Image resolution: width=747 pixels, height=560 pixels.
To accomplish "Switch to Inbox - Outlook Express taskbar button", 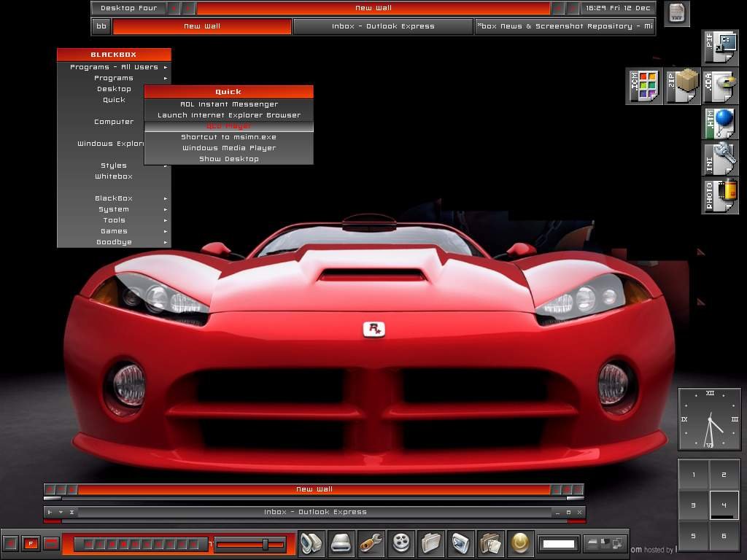I will click(x=383, y=26).
